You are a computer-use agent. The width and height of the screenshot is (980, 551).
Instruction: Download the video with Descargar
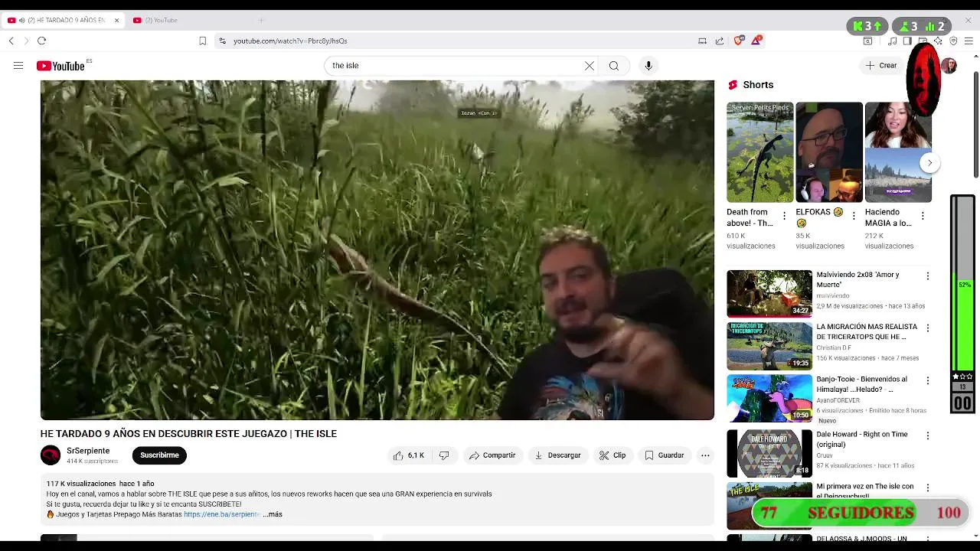tap(557, 455)
